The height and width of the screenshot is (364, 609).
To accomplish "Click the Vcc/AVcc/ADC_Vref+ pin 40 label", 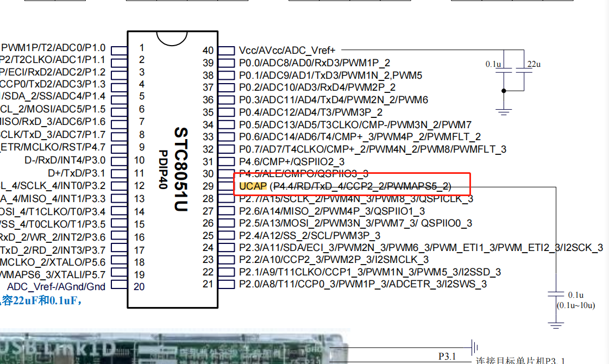I will tap(287, 51).
